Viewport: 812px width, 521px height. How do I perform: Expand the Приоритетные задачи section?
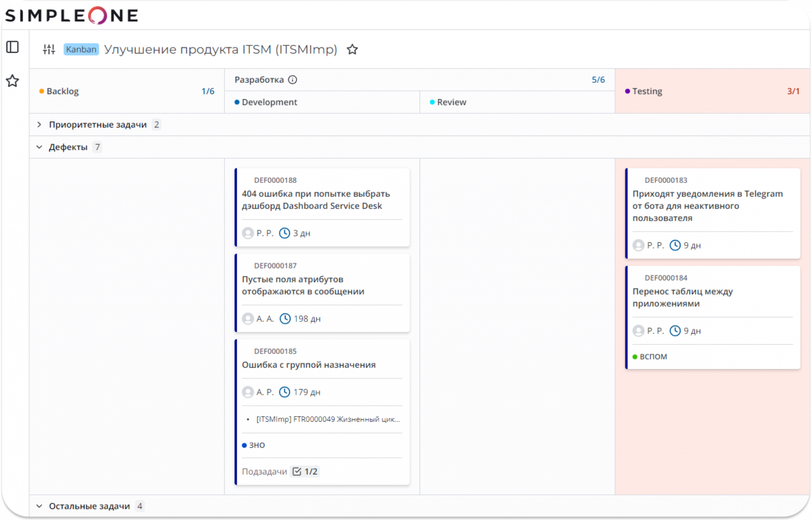click(x=39, y=124)
